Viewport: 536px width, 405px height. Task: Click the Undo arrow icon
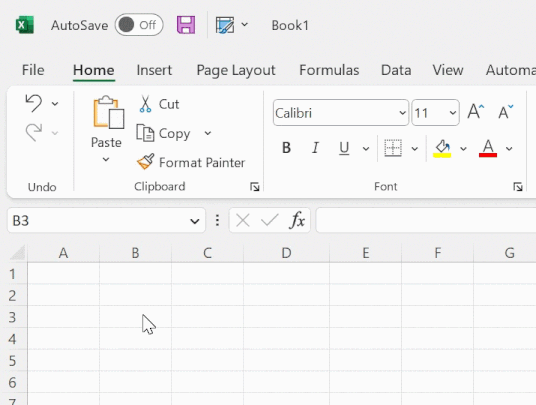(x=34, y=103)
